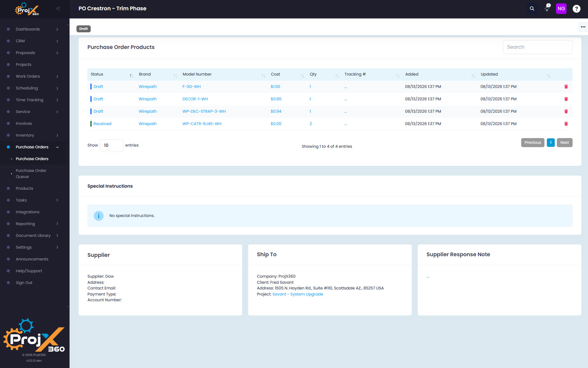The width and height of the screenshot is (588, 368).
Task: Sort table by Model Number arrows
Action: (x=263, y=76)
